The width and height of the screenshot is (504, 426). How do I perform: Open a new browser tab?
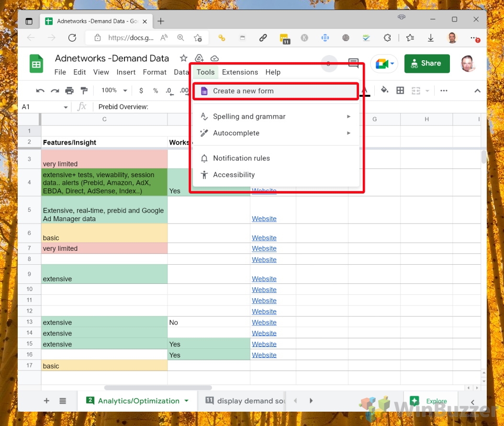161,21
